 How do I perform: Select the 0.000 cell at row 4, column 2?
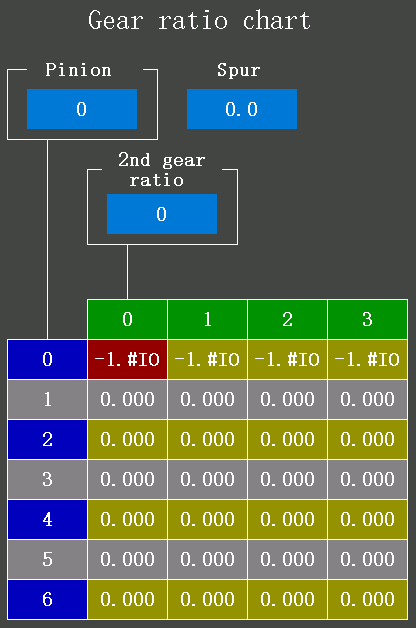(x=287, y=519)
